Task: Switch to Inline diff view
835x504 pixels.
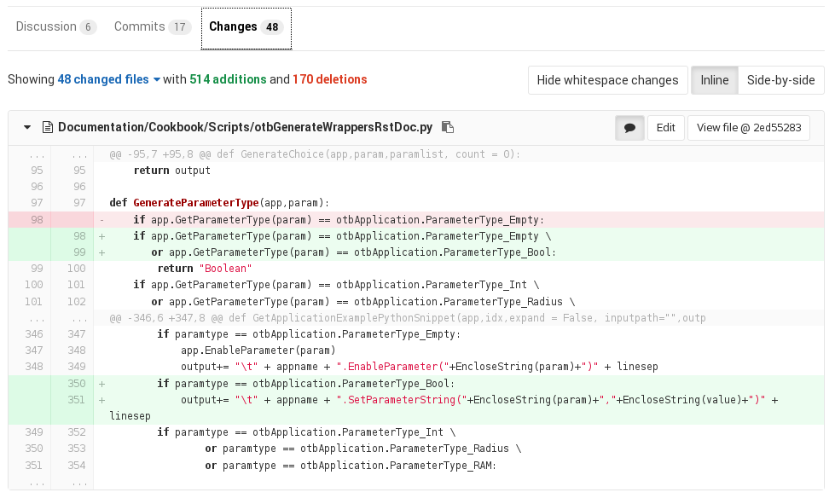Action: (x=714, y=80)
